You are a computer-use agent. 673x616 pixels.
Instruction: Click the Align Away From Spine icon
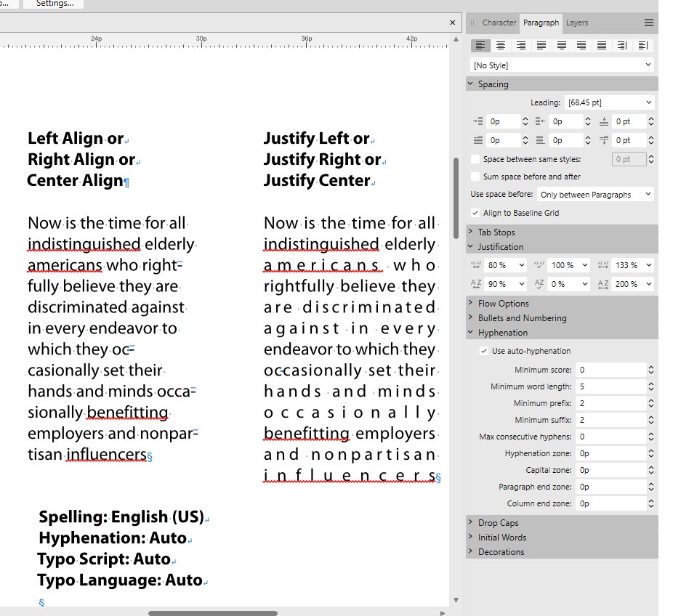tap(642, 45)
